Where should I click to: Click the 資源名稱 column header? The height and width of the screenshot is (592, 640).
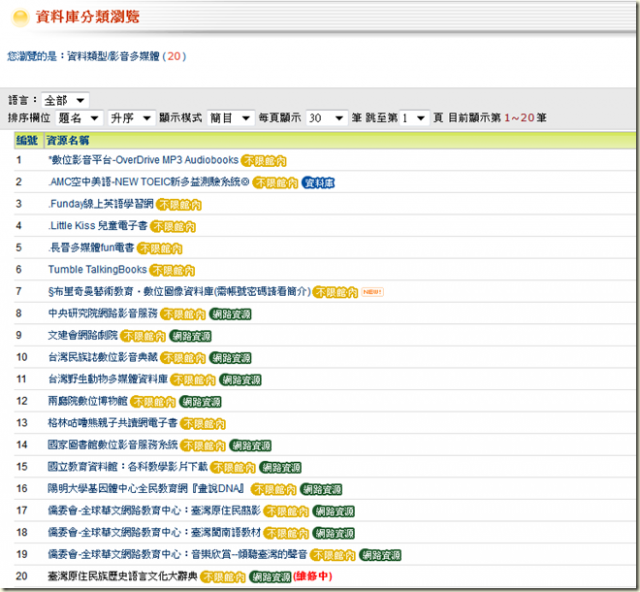pyautogui.click(x=68, y=140)
